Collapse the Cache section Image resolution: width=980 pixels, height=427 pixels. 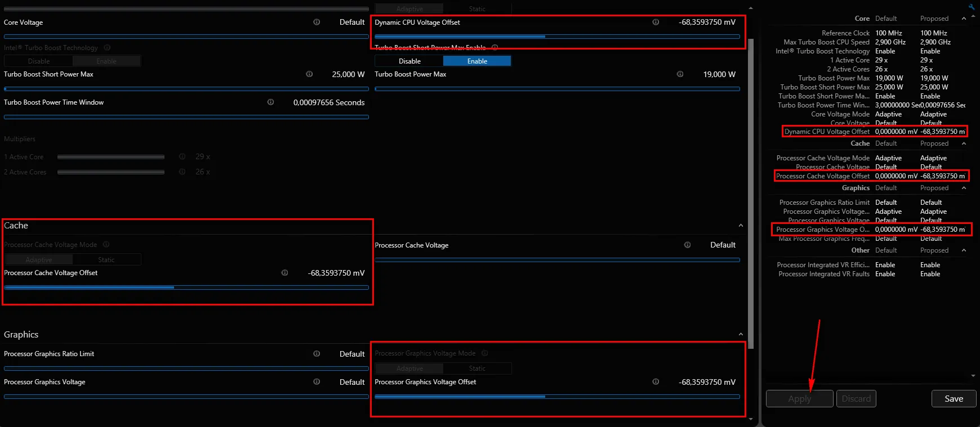(x=741, y=226)
